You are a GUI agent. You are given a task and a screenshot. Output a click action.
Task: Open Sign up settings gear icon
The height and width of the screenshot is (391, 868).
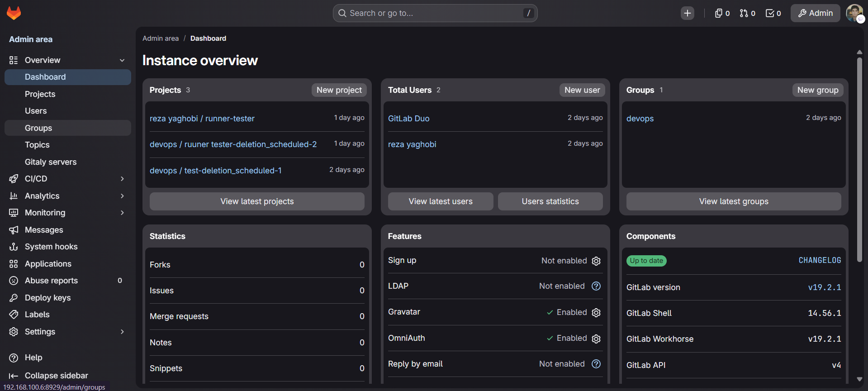click(596, 261)
